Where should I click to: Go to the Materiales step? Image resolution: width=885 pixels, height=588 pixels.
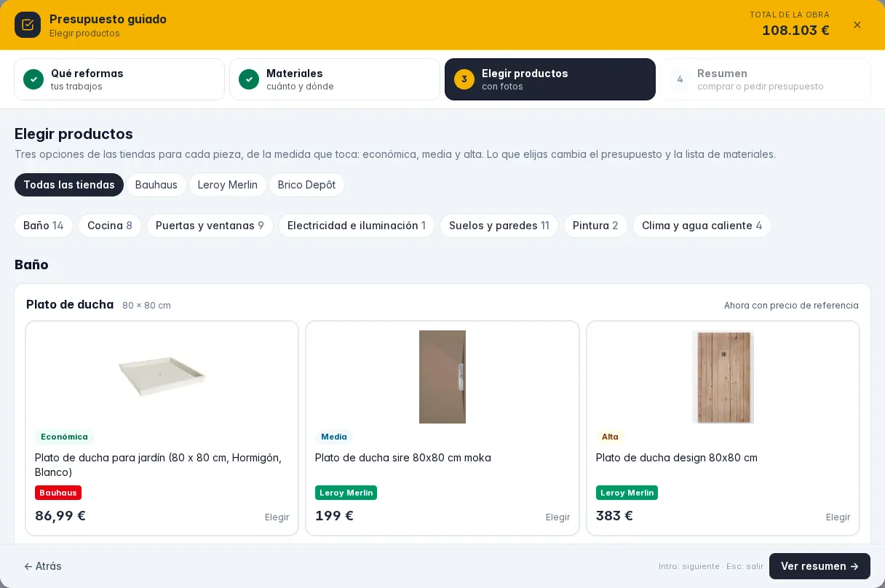[x=335, y=79]
